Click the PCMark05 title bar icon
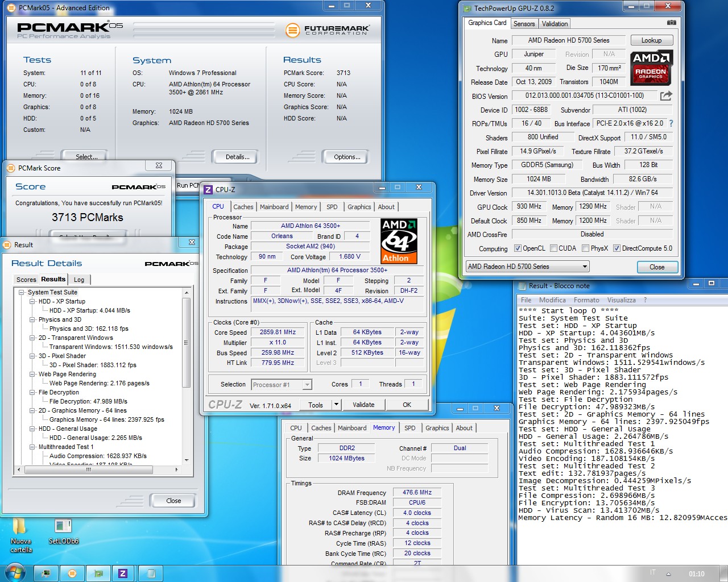This screenshot has width=728, height=582. pos(11,8)
